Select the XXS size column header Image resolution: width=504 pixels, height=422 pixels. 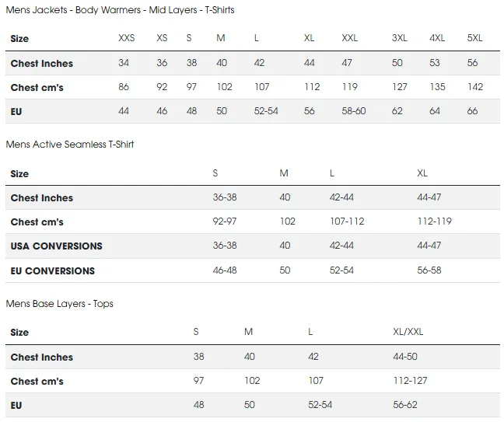[126, 38]
